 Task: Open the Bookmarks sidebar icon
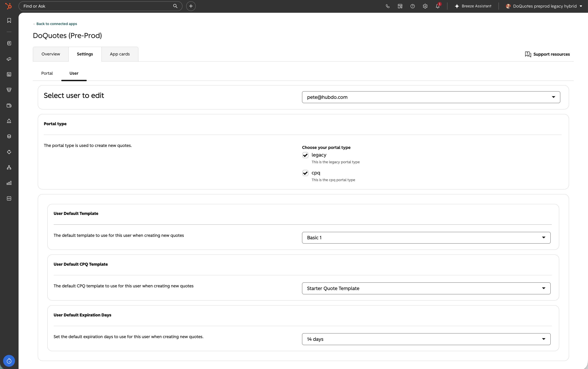click(9, 21)
